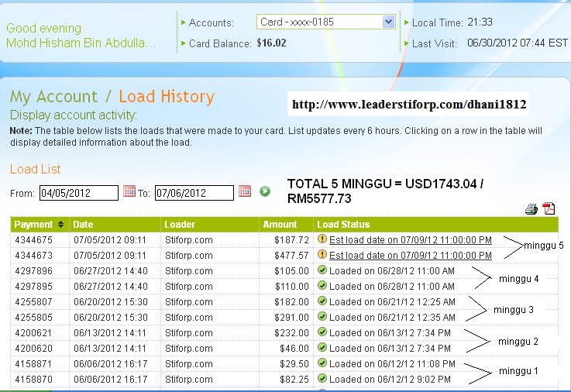Click the To date field 07/06/2012
The width and height of the screenshot is (571, 392).
tap(194, 193)
